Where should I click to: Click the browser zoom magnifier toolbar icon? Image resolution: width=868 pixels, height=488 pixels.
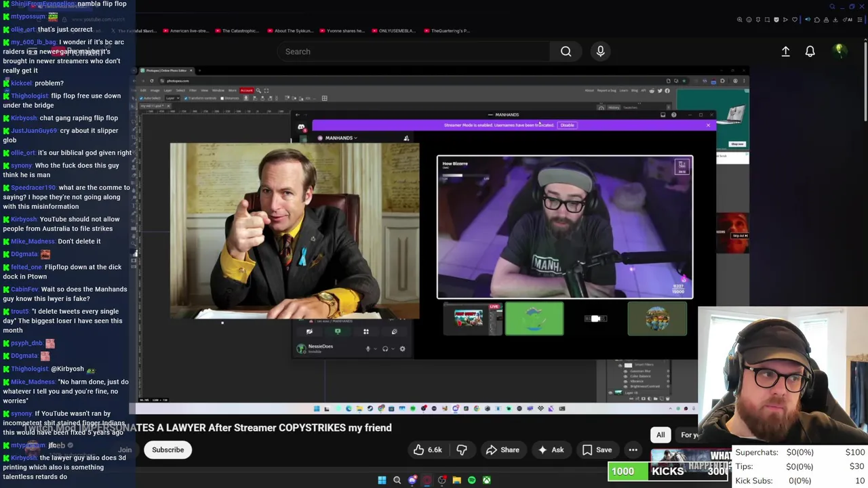coord(740,20)
